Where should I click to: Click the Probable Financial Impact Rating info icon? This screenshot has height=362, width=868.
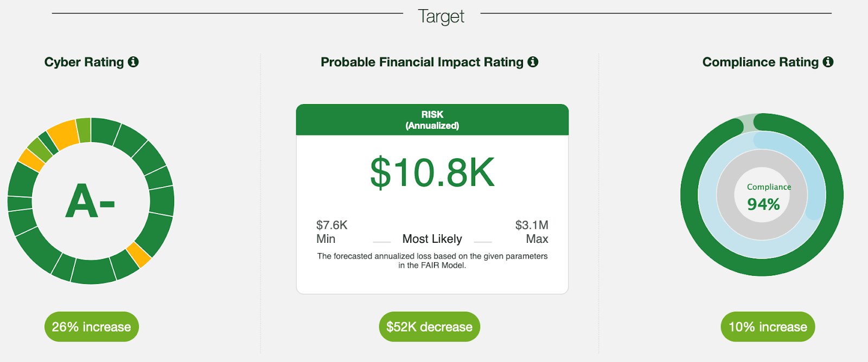(x=533, y=62)
